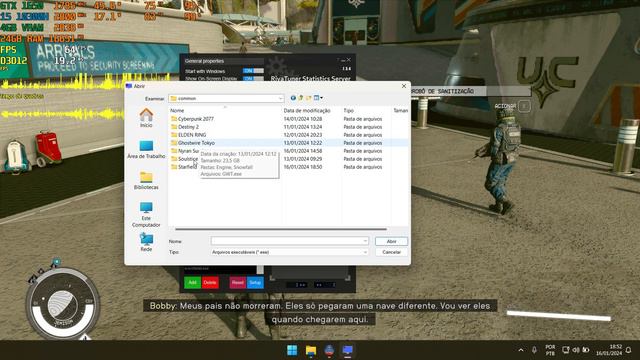Viewport: 640px width, 360px height.
Task: Click the Reset button in RivaTuner
Action: point(238,282)
